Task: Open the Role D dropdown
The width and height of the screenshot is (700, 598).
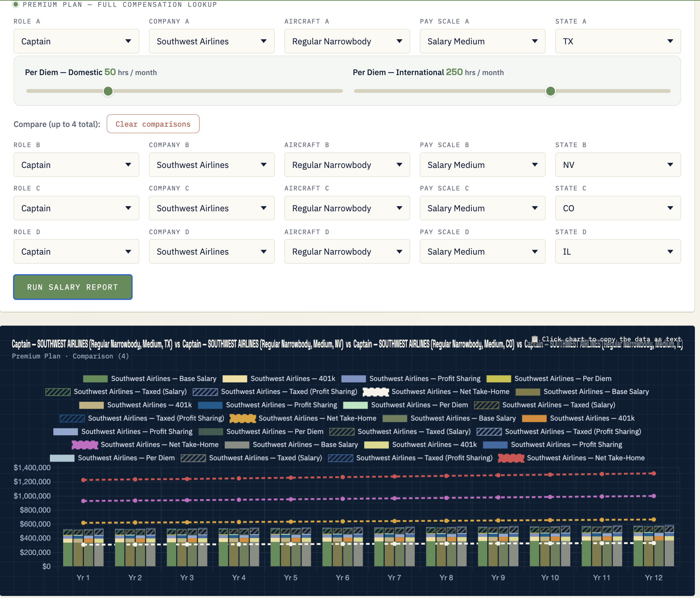Action: tap(76, 252)
